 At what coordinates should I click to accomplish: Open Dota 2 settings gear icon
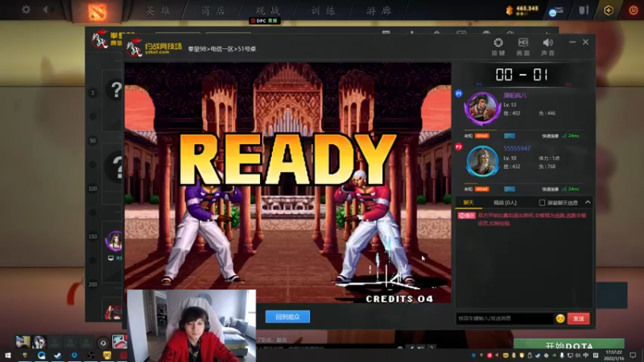point(26,9)
